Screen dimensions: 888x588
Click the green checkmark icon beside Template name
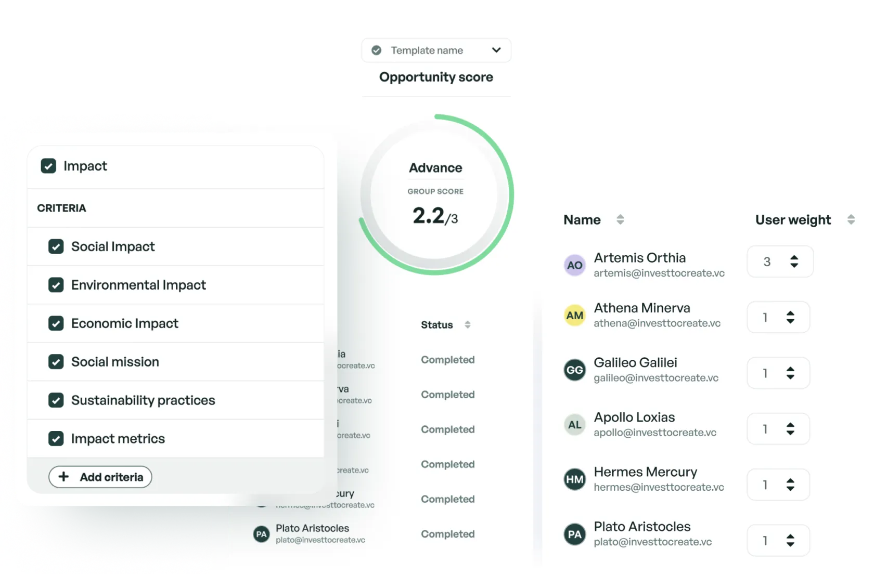377,50
